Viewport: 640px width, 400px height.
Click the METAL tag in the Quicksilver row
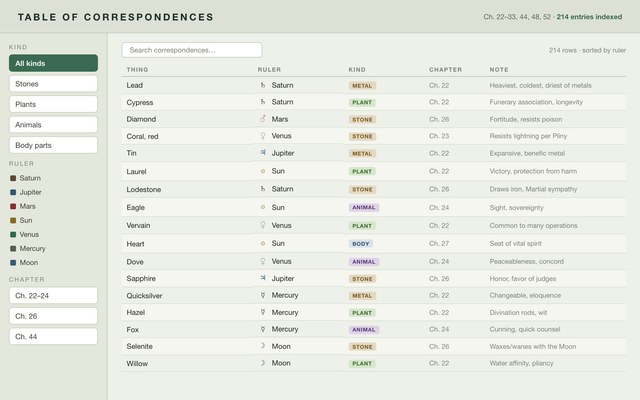coord(362,296)
